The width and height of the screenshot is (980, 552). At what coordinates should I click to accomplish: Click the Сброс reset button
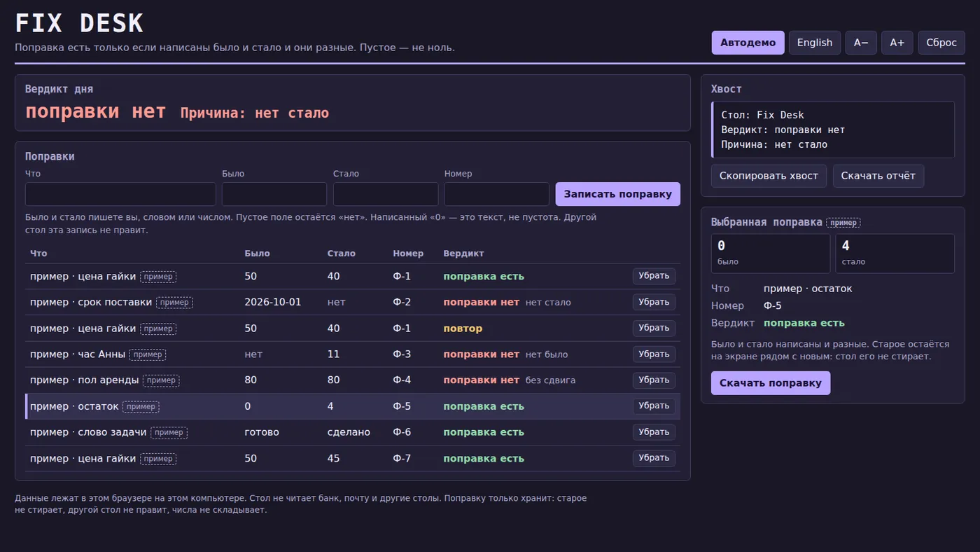coord(941,43)
